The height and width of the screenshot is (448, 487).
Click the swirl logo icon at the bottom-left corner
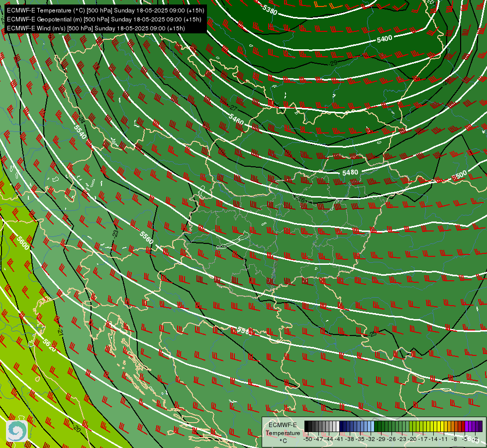point(17,431)
